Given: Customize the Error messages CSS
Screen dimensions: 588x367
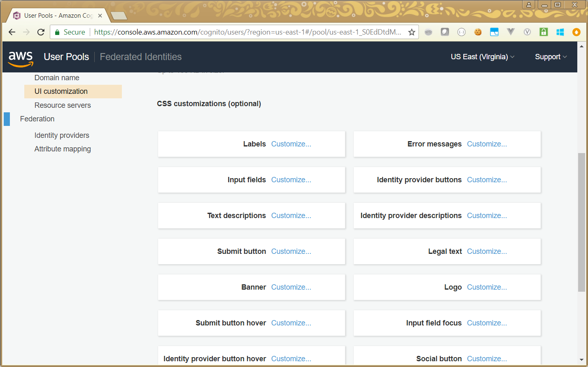Looking at the screenshot, I should [487, 144].
